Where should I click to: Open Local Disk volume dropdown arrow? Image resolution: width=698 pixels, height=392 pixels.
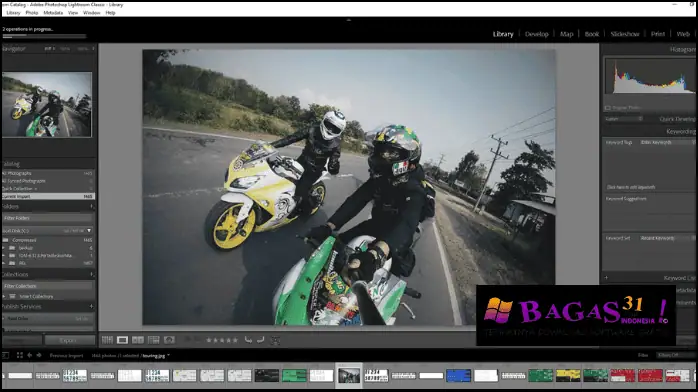pos(89,230)
